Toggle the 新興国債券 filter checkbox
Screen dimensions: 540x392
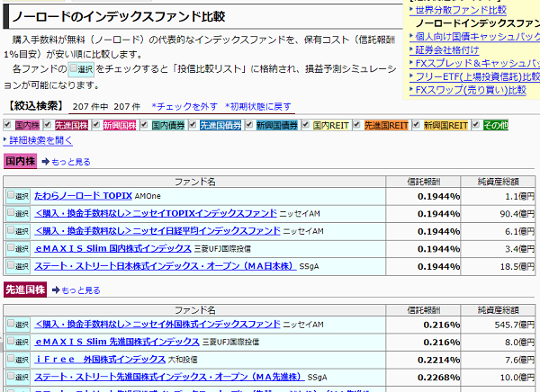click(x=249, y=125)
